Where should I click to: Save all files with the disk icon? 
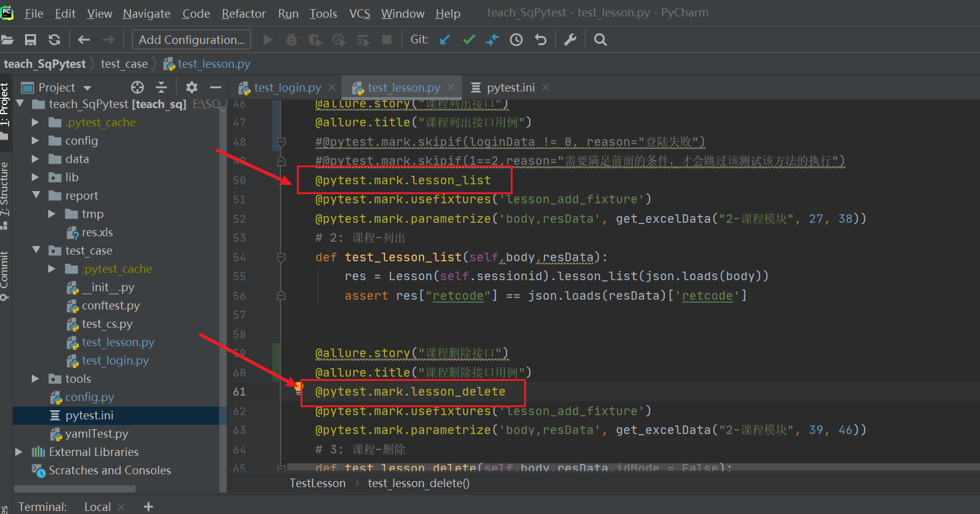(31, 40)
